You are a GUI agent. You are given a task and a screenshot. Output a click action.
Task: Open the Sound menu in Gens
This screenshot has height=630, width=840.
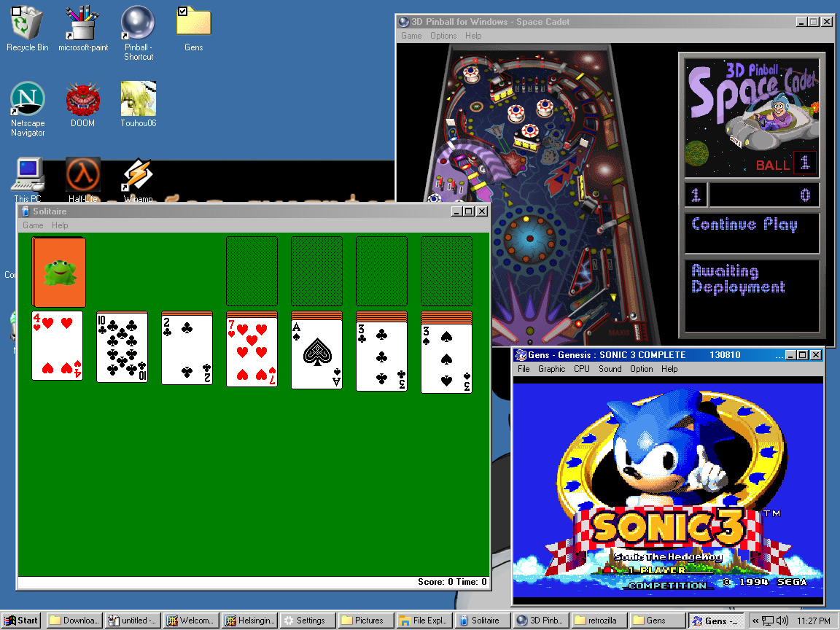610,369
